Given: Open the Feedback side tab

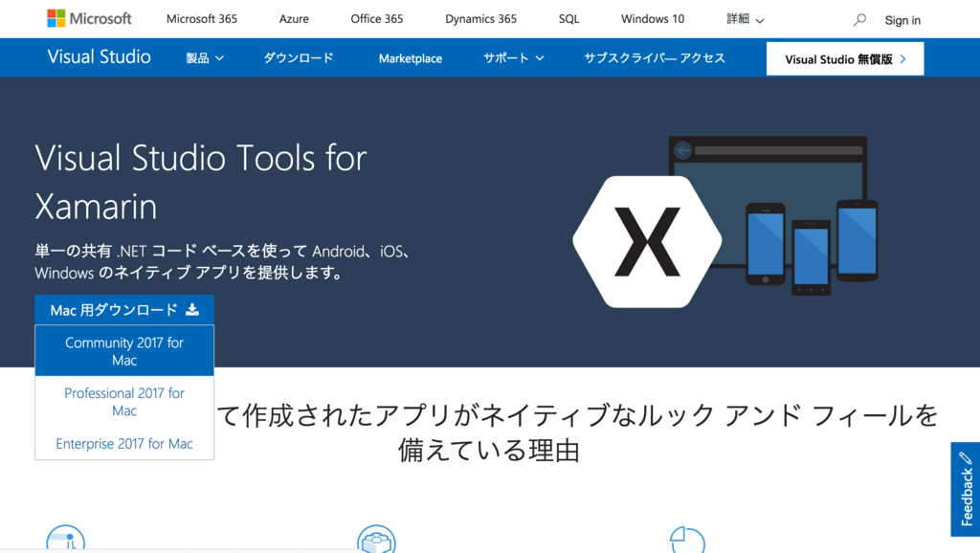Looking at the screenshot, I should (x=966, y=489).
